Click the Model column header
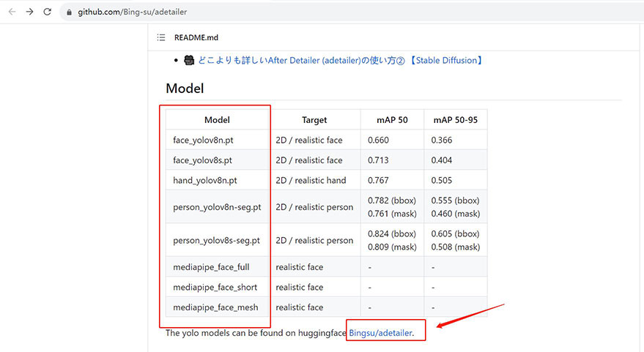 (x=217, y=120)
